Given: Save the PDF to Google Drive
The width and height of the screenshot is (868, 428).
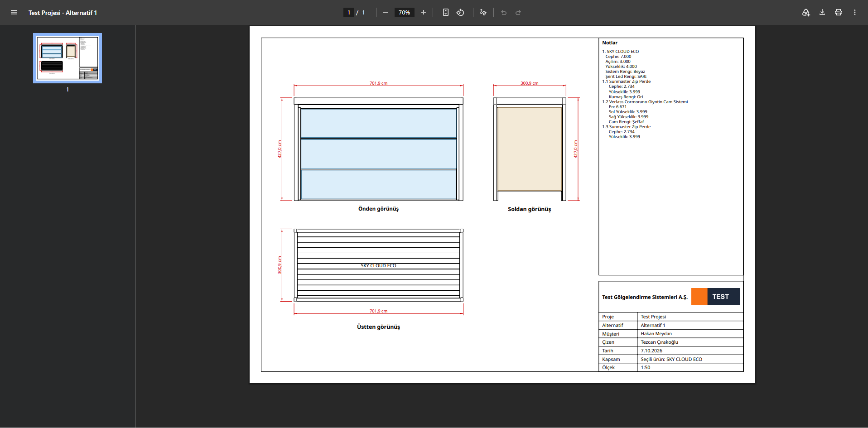Looking at the screenshot, I should 806,13.
